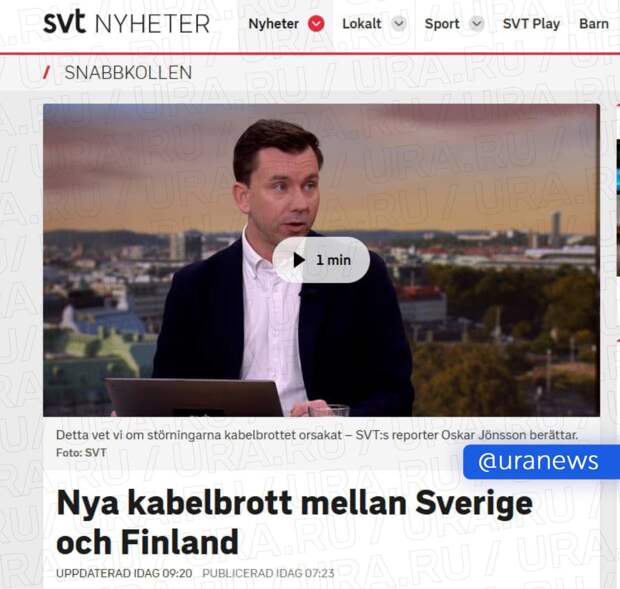Click the video caption about Oskar Jönsson

(317, 435)
